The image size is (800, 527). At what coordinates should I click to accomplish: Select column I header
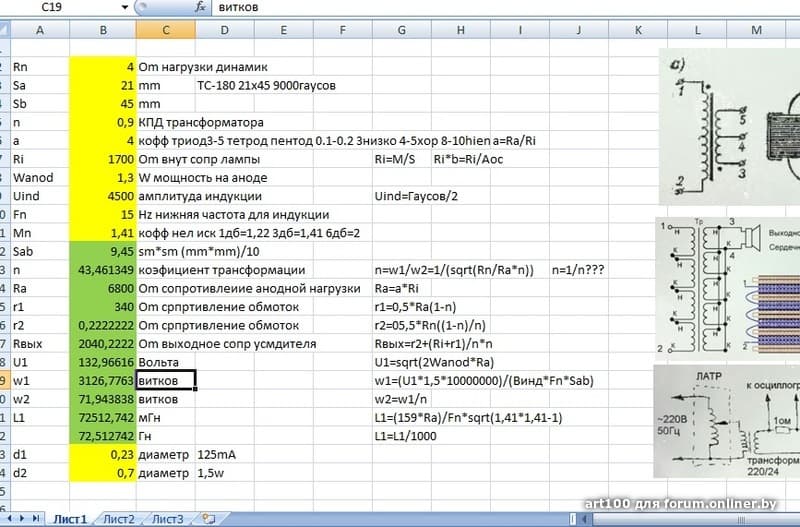[x=520, y=30]
